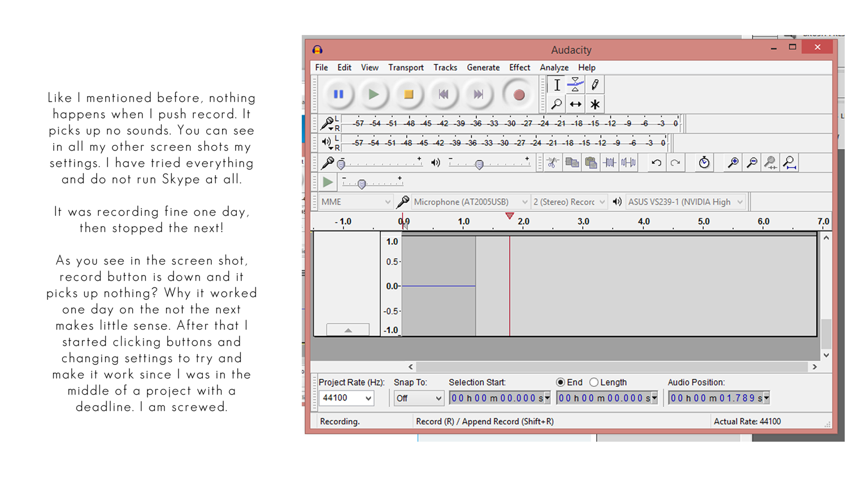Image resolution: width=868 pixels, height=488 pixels.
Task: Open Selection Start time format arrow
Action: (547, 398)
